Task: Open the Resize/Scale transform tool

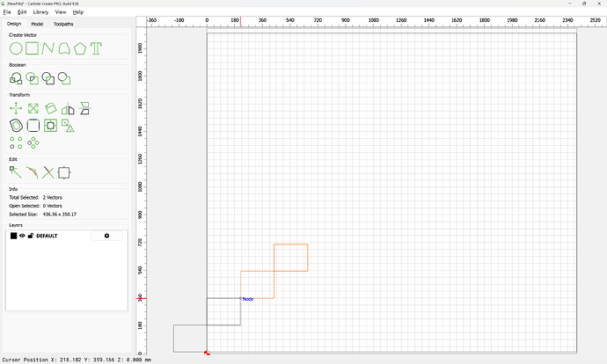Action: point(33,108)
